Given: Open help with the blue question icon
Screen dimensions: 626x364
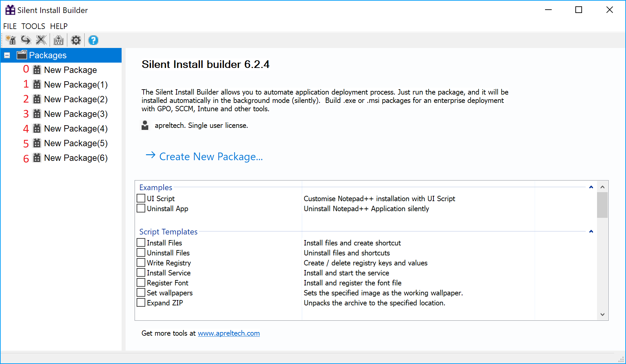Looking at the screenshot, I should click(93, 40).
